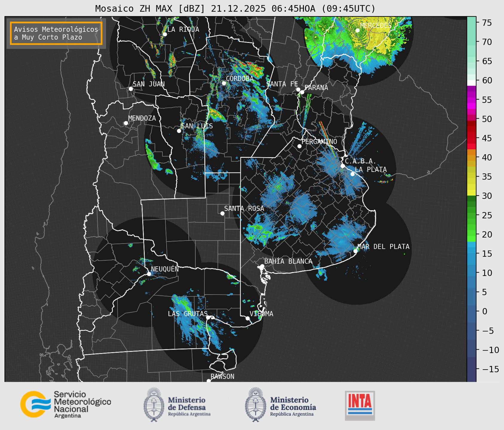Viewport: 504px width, 430px height.
Task: Click the SAN JUAN city marker dot
Action: tap(131, 89)
